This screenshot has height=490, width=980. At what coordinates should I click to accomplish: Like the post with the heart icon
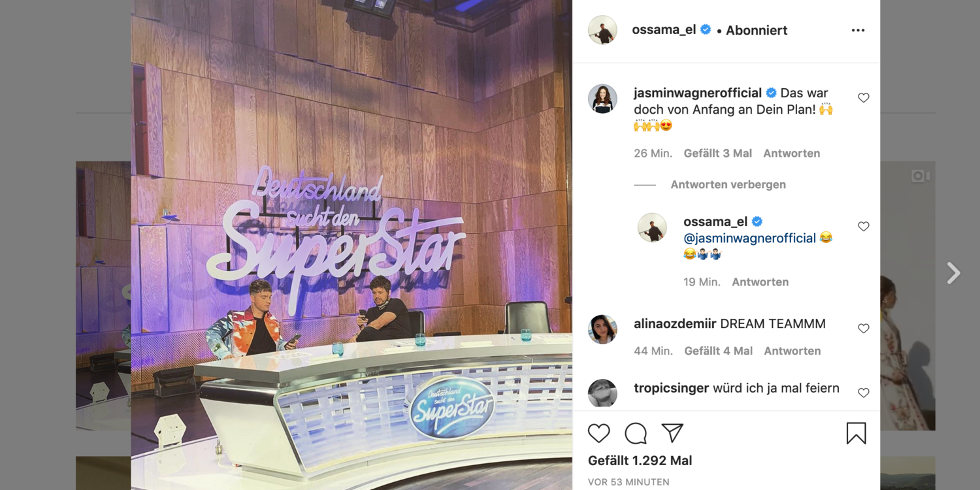click(598, 433)
